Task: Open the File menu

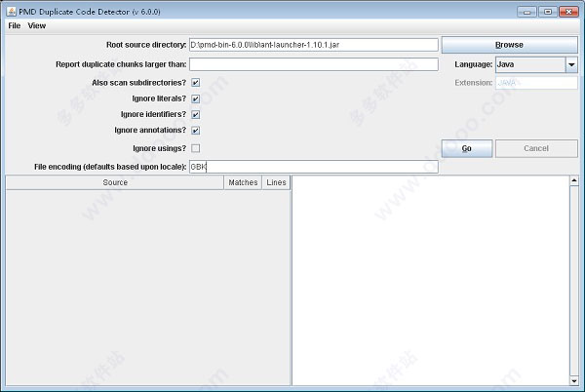Action: (15, 25)
